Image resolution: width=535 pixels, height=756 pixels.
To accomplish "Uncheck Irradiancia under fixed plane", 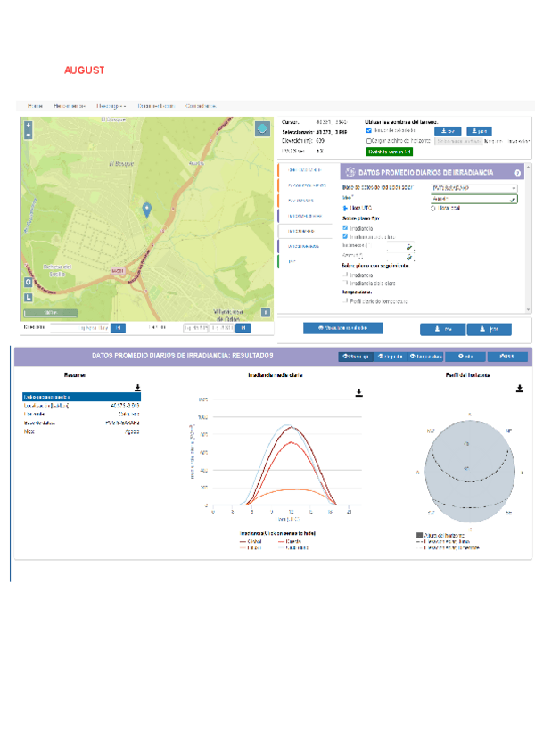I will (345, 227).
